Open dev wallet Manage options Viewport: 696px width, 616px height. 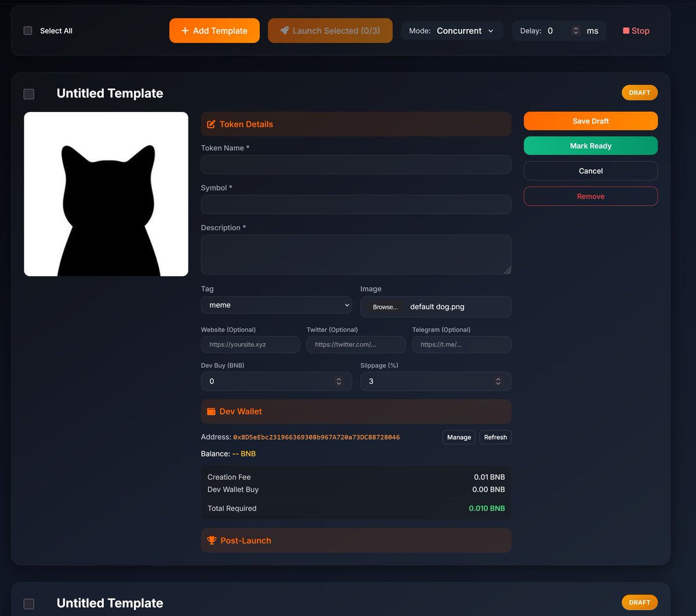click(x=459, y=437)
